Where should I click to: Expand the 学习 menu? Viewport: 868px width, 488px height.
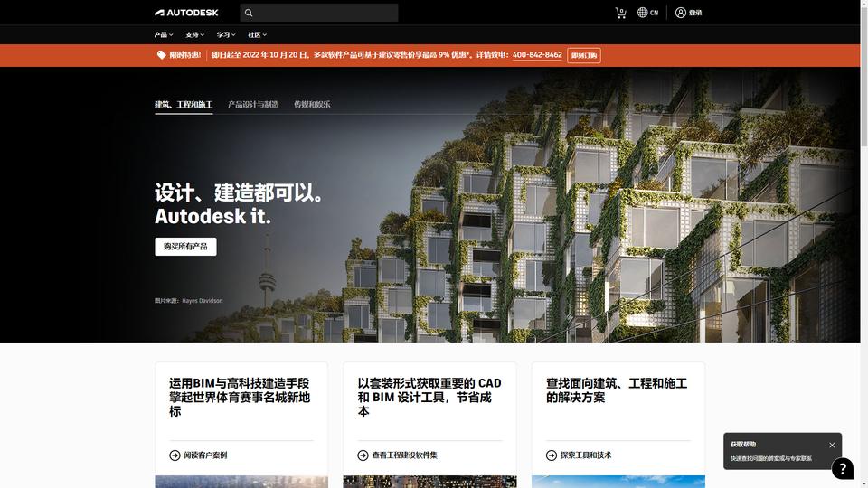(x=226, y=35)
